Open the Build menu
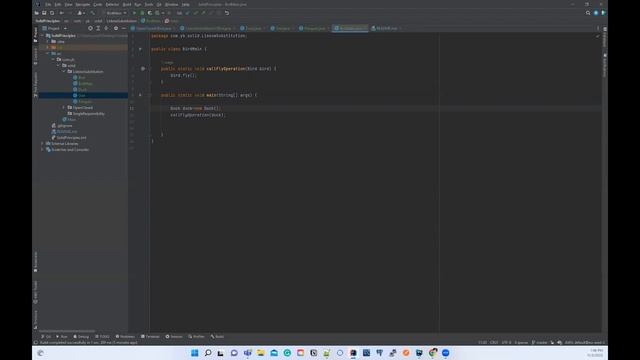640x360 pixels. click(127, 4)
